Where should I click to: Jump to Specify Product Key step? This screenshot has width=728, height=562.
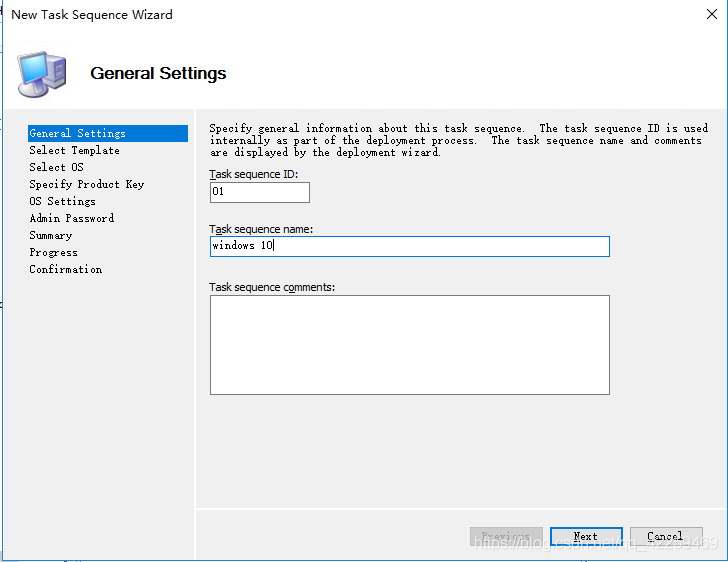(x=86, y=184)
